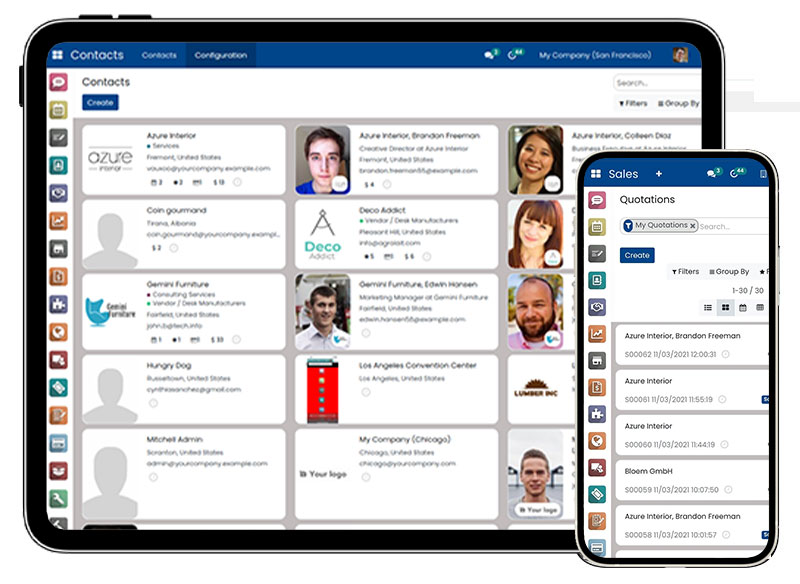
Task: Open the puzzle-piece Apps icon in phone sidebar
Action: [597, 414]
